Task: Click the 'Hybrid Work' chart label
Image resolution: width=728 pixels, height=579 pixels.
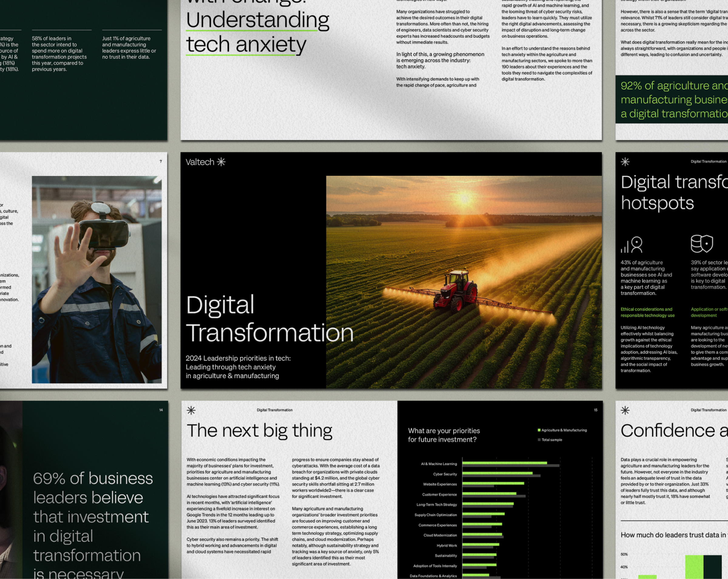Action: click(447, 546)
